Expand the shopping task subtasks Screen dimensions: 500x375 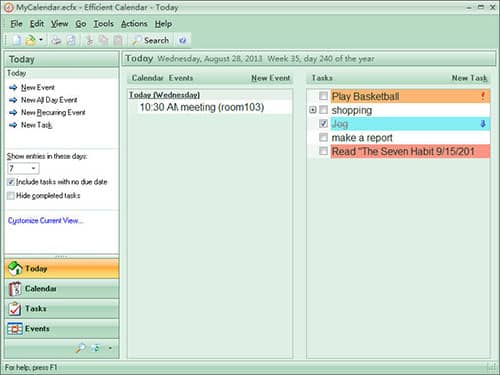click(313, 110)
